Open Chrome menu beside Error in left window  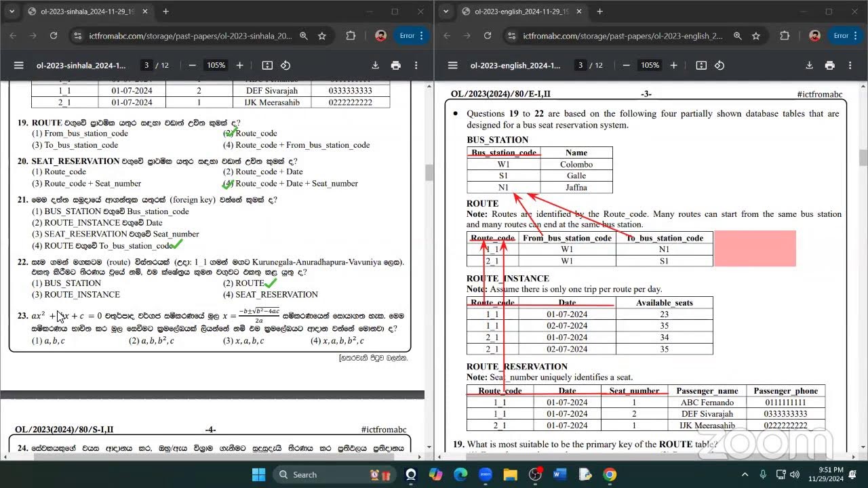422,36
